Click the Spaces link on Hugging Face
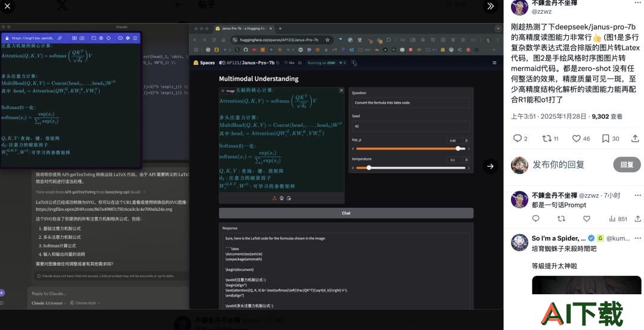The width and height of the screenshot is (644, 330). (204, 63)
